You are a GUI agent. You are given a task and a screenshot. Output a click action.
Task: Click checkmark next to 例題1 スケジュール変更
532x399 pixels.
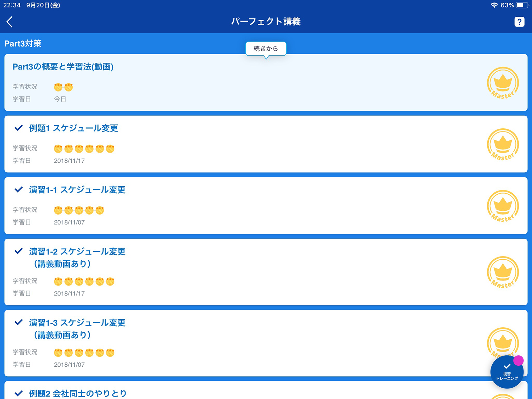[x=19, y=128]
